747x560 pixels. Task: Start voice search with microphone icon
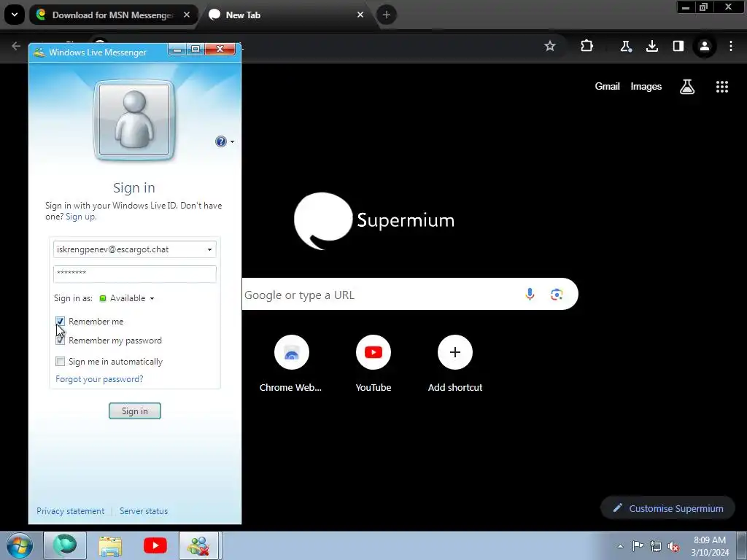tap(530, 295)
